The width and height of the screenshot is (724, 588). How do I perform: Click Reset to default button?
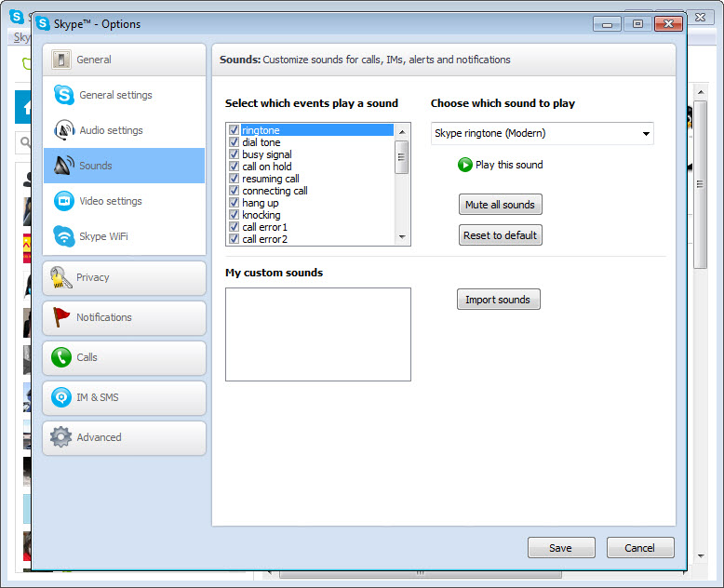pos(500,235)
